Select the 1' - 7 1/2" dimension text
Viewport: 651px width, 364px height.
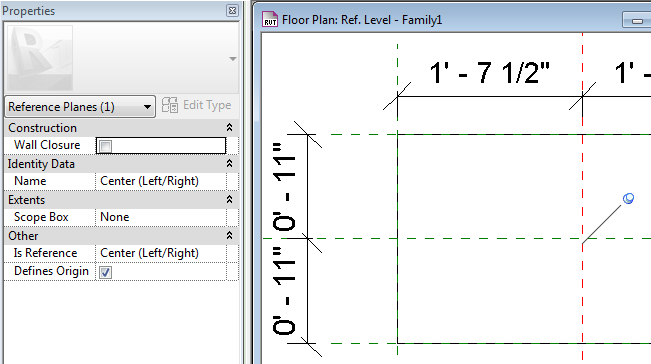(x=489, y=73)
